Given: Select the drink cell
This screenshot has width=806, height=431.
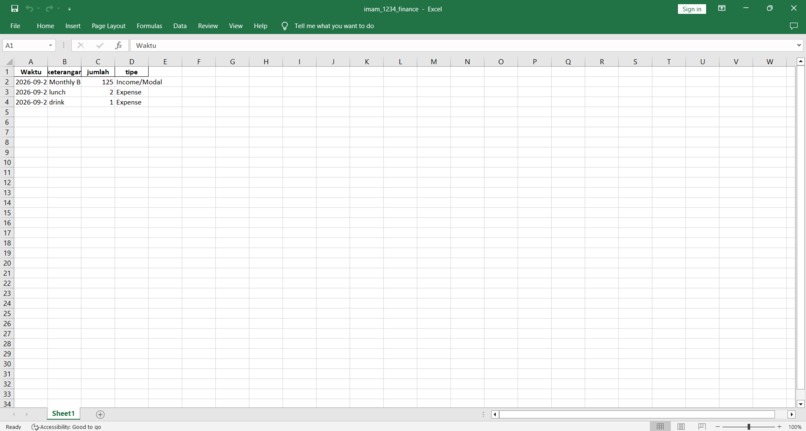Looking at the screenshot, I should (64, 102).
